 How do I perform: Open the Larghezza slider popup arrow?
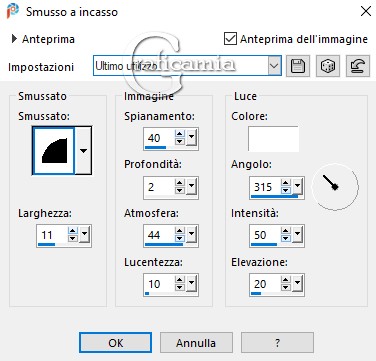[x=84, y=235]
